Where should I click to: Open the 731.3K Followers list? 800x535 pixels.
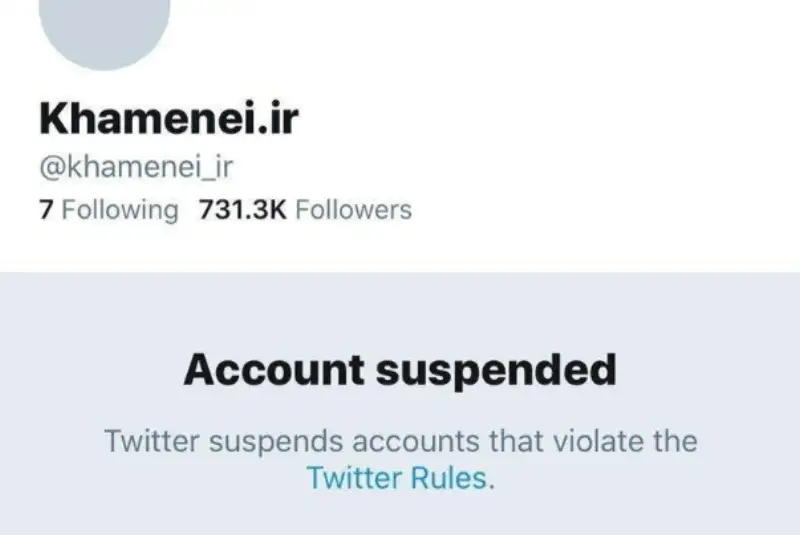tap(306, 210)
